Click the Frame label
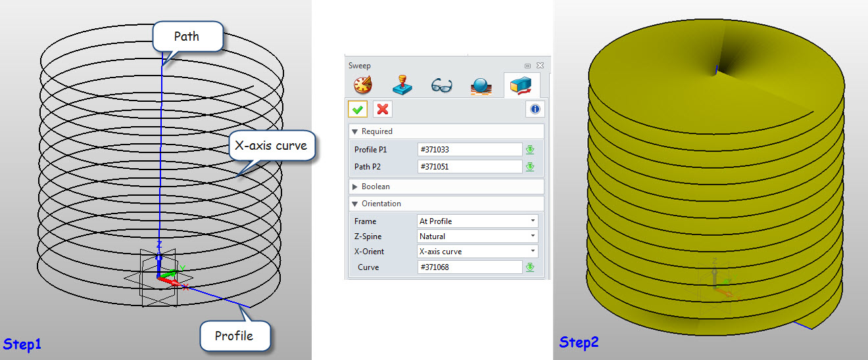Screen dimensions: 868x360 pyautogui.click(x=365, y=221)
